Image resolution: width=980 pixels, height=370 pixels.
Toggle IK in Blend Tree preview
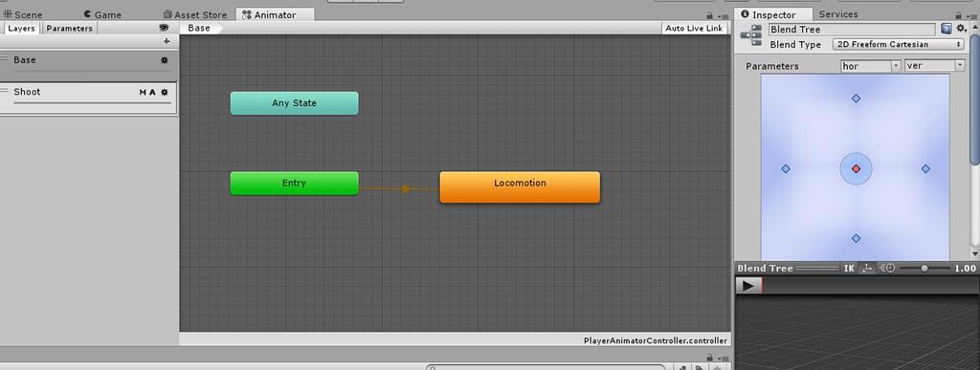tap(849, 269)
